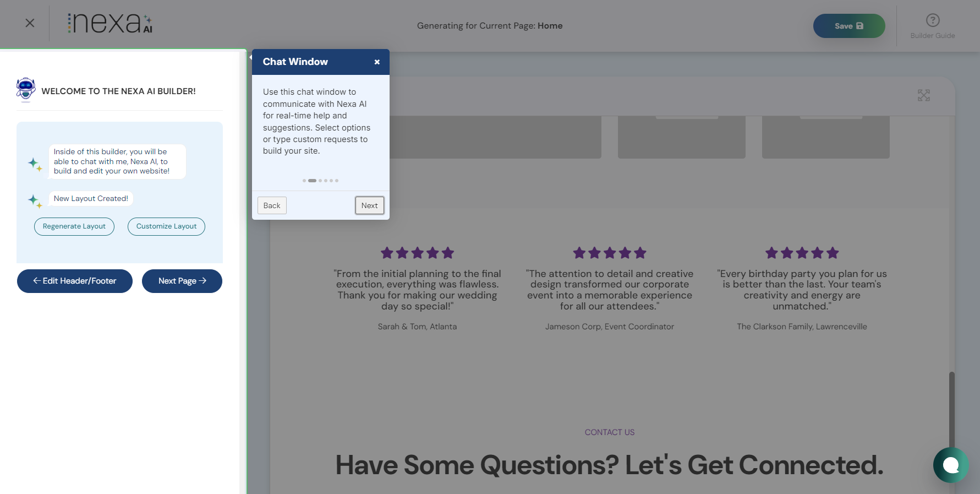Click the star rating above Jameson Corp testimonial
The image size is (980, 494).
click(610, 253)
